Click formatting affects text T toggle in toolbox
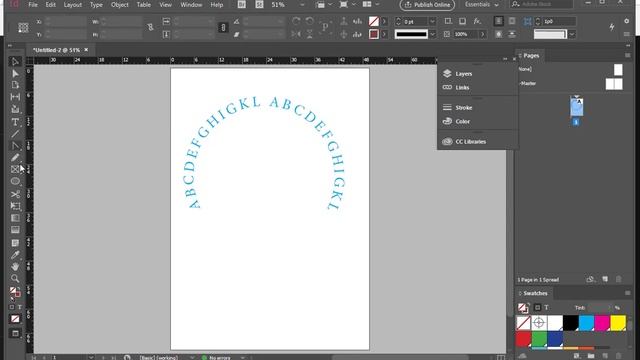This screenshot has width=640, height=360. (x=20, y=307)
